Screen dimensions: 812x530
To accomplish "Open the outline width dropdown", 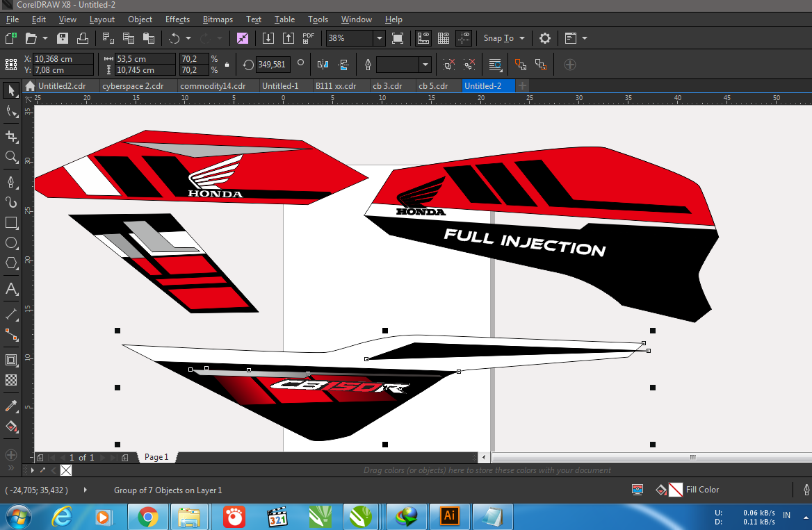I will point(425,65).
